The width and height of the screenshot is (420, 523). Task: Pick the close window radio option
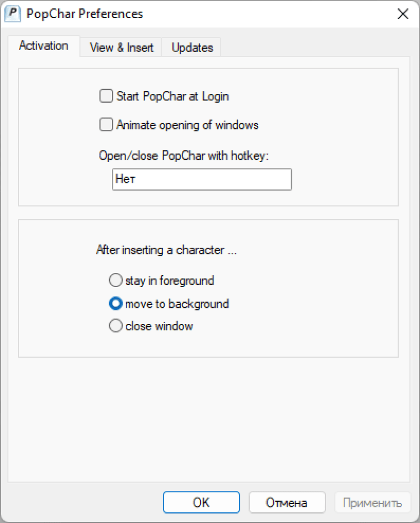click(x=115, y=326)
